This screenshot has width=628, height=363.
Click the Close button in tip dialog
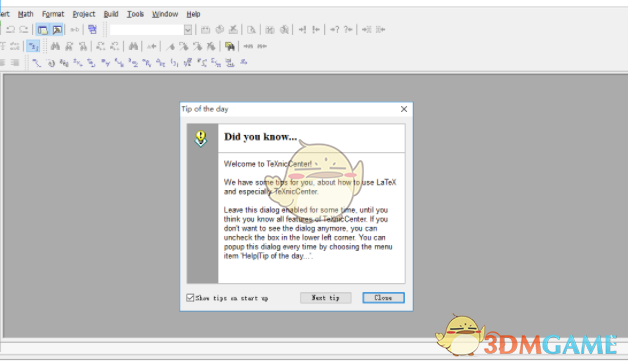[x=383, y=298]
